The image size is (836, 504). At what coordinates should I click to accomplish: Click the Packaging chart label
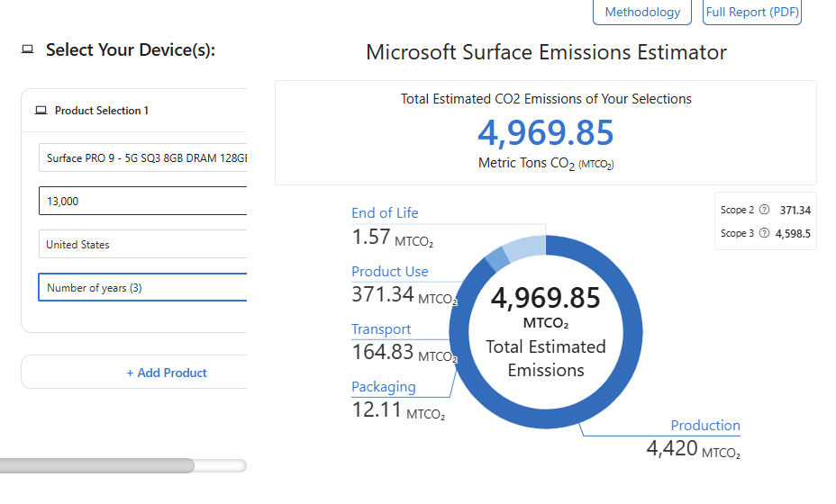[x=384, y=387]
